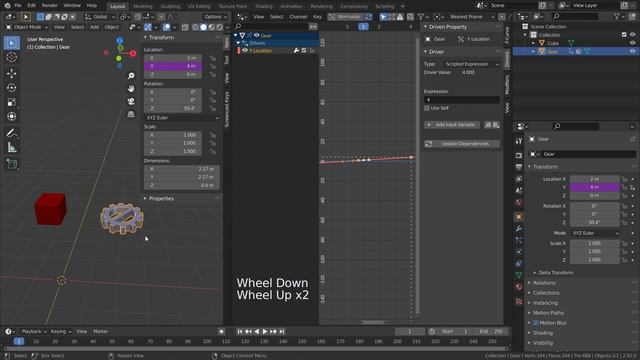Click the timeline End frame 250 field
The height and width of the screenshot is (360, 640).
coord(491,331)
